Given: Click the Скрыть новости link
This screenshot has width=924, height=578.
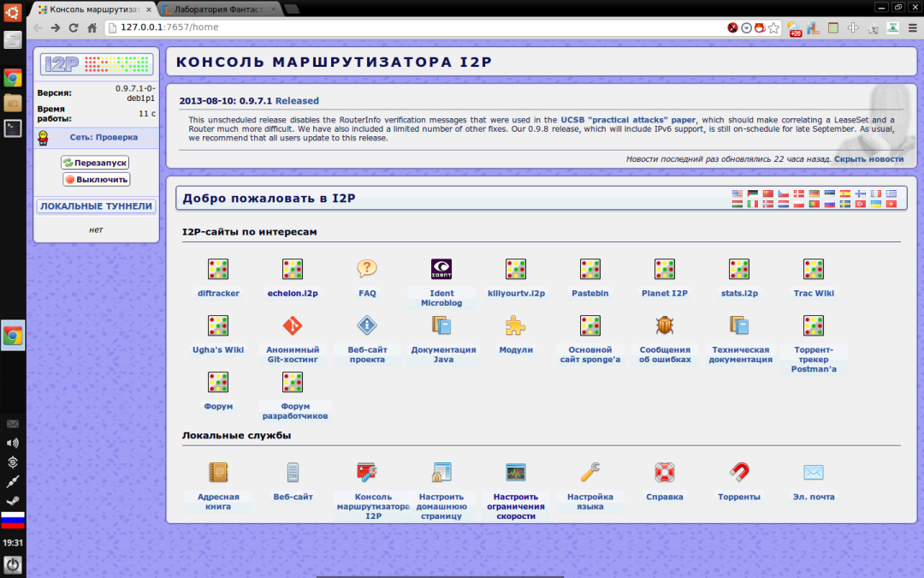Looking at the screenshot, I should pyautogui.click(x=868, y=159).
